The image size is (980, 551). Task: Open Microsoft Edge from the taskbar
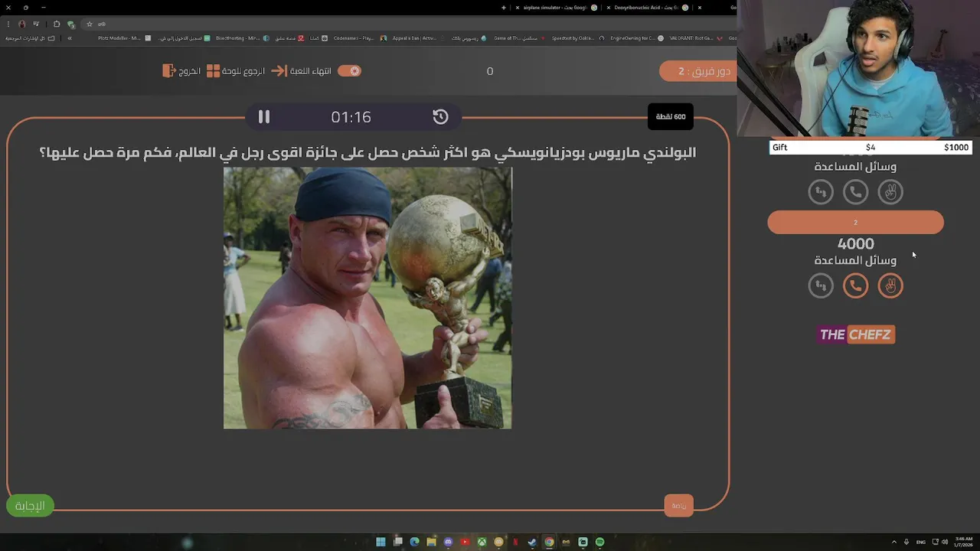pos(414,542)
